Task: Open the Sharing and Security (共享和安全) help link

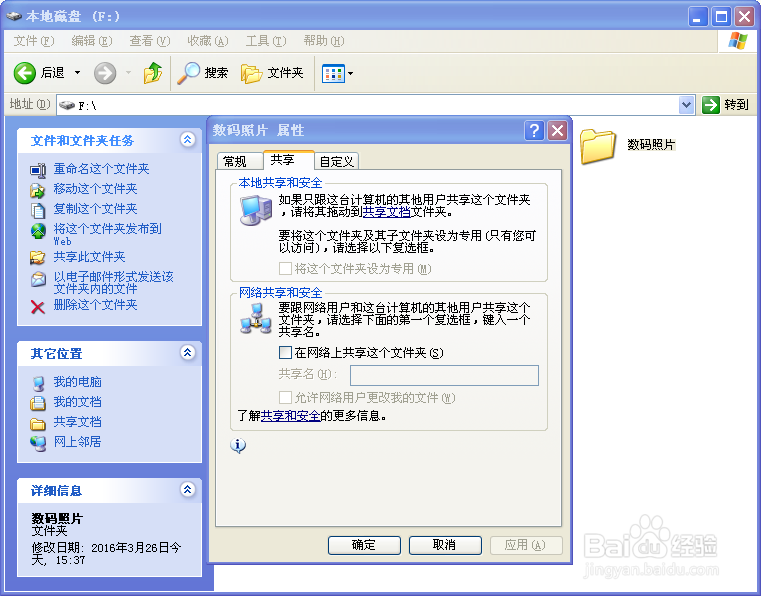Action: [290, 415]
